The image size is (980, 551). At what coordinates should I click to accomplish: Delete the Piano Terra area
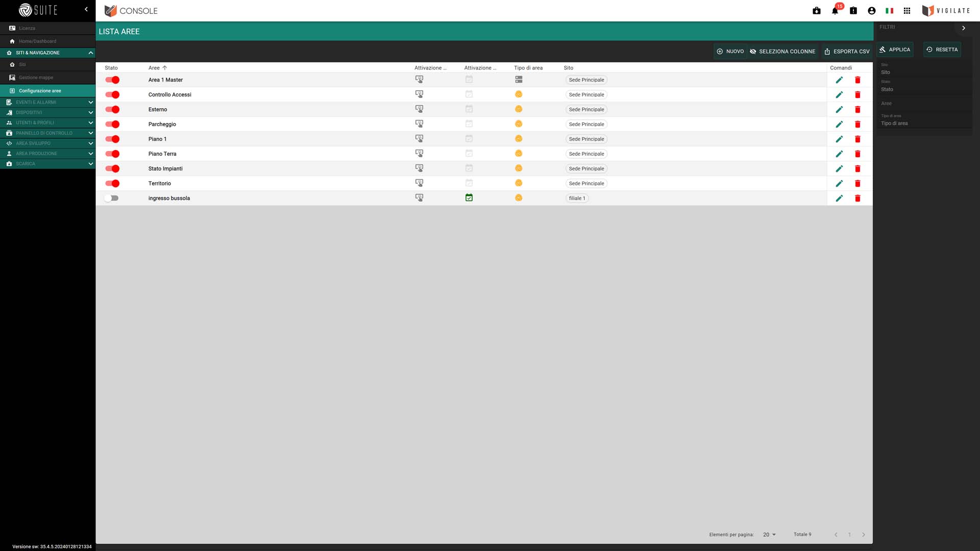(857, 154)
